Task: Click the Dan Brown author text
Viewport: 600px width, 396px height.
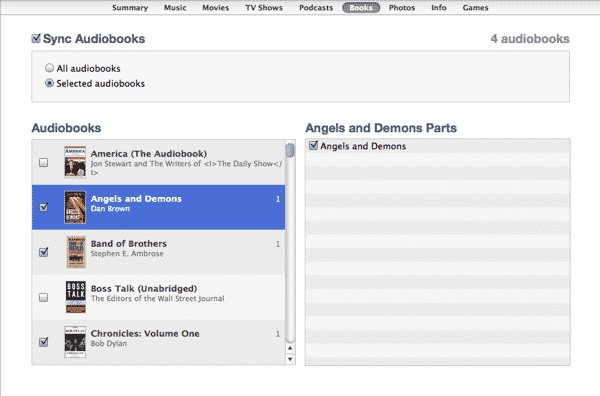Action: click(x=110, y=209)
